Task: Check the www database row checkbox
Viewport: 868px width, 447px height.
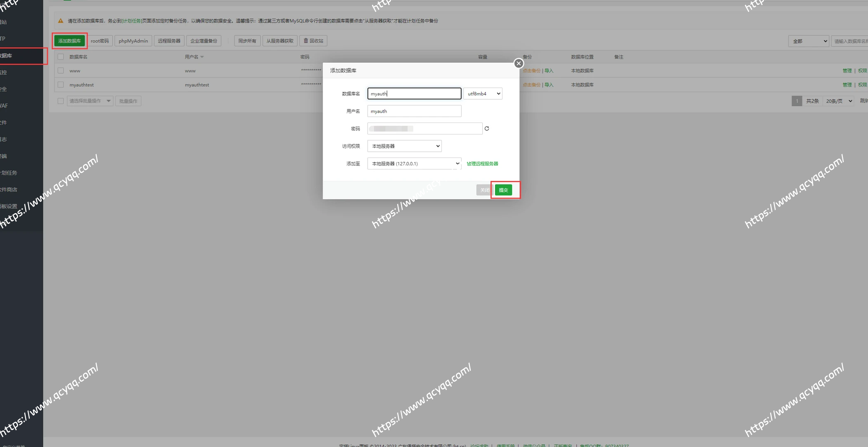Action: (61, 71)
